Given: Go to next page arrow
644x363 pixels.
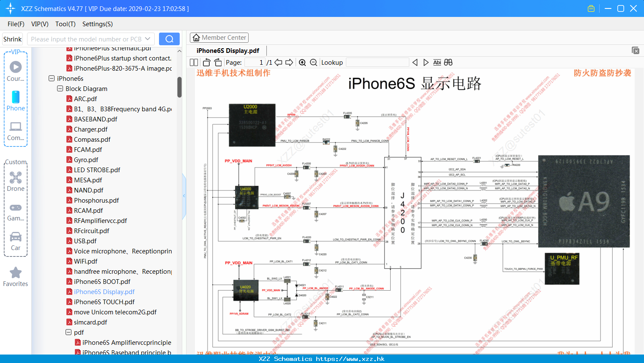Looking at the screenshot, I should (289, 62).
